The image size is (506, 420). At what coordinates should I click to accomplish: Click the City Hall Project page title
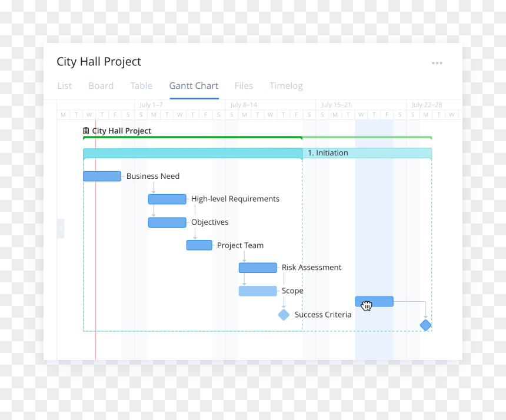pyautogui.click(x=99, y=62)
